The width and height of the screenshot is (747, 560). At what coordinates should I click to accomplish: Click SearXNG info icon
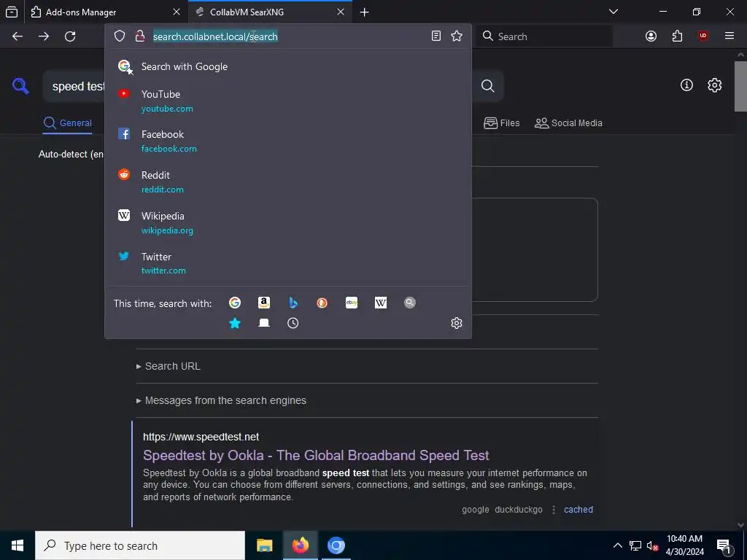click(x=686, y=85)
